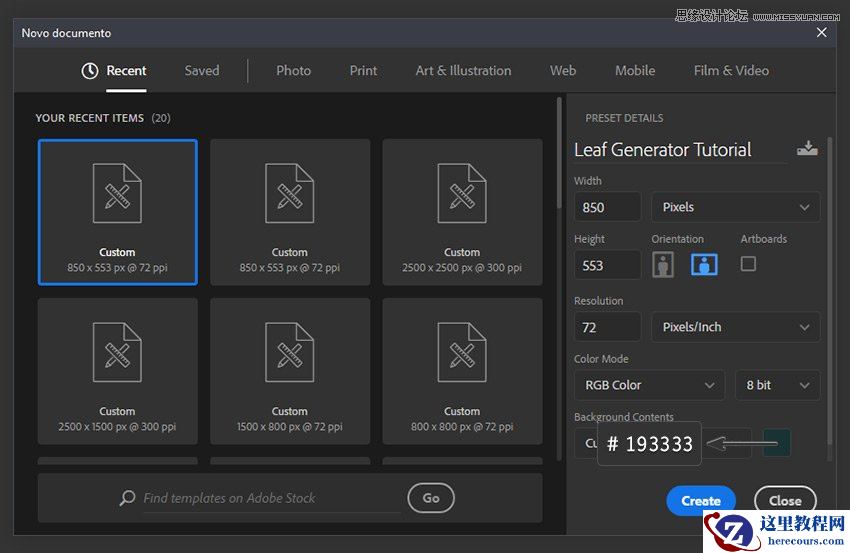
Task: Switch to the Saved tab
Action: tap(201, 71)
